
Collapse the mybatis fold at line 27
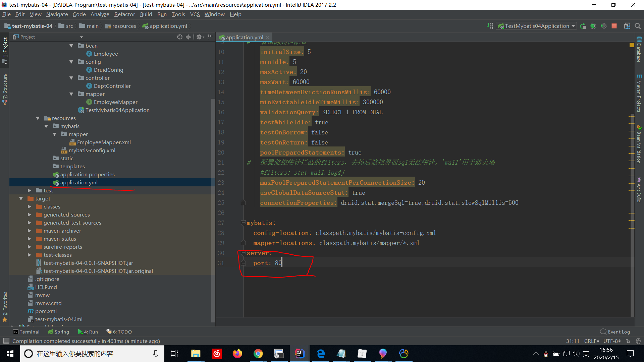pyautogui.click(x=244, y=223)
